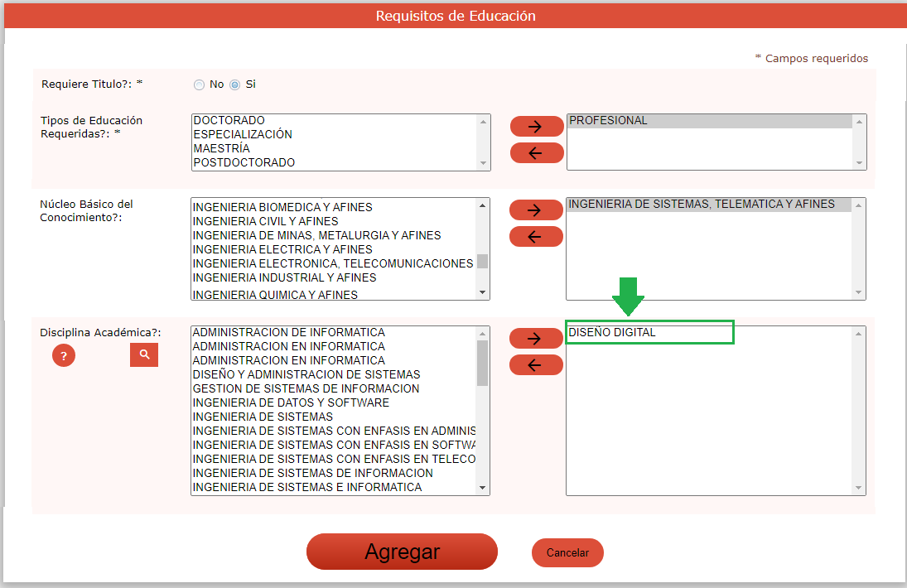The height and width of the screenshot is (588, 907).
Task: Pick INGENIERIA ELECTRICA Y AFINES
Action: click(334, 249)
